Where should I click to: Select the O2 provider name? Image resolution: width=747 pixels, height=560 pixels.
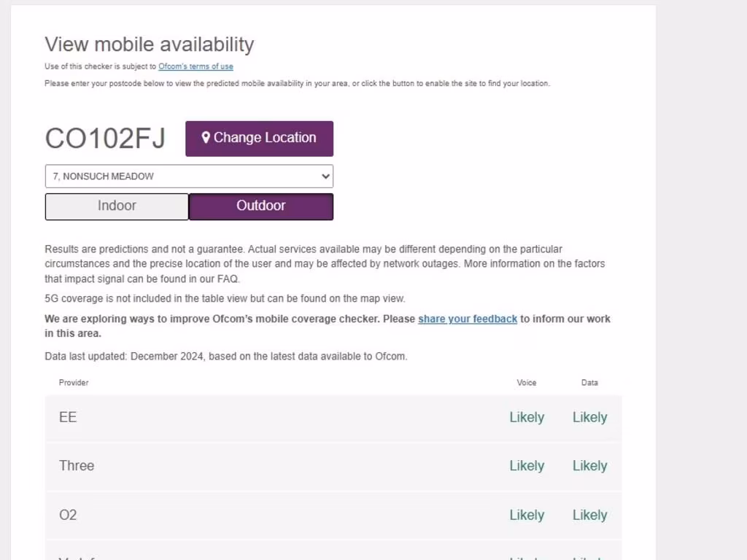[68, 515]
